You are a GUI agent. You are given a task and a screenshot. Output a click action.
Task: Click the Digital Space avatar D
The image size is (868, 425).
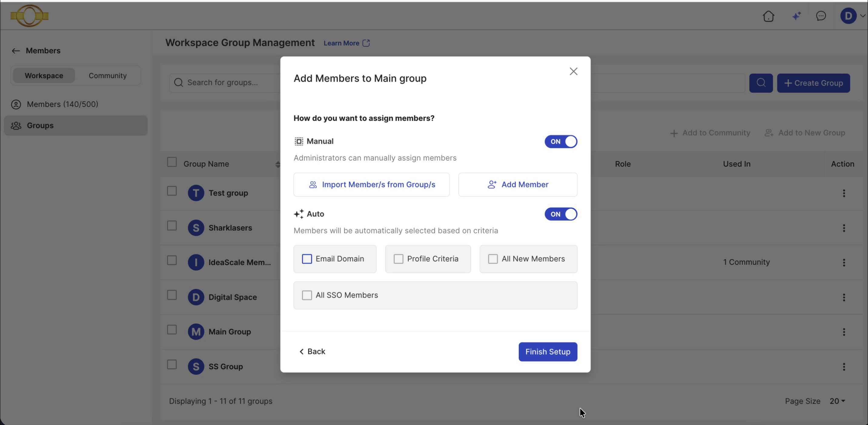click(x=196, y=297)
